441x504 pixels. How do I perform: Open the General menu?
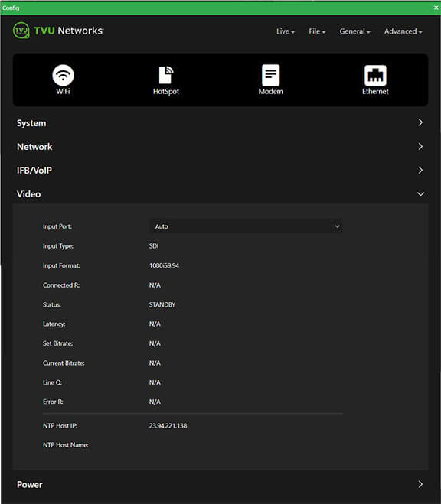coord(354,31)
